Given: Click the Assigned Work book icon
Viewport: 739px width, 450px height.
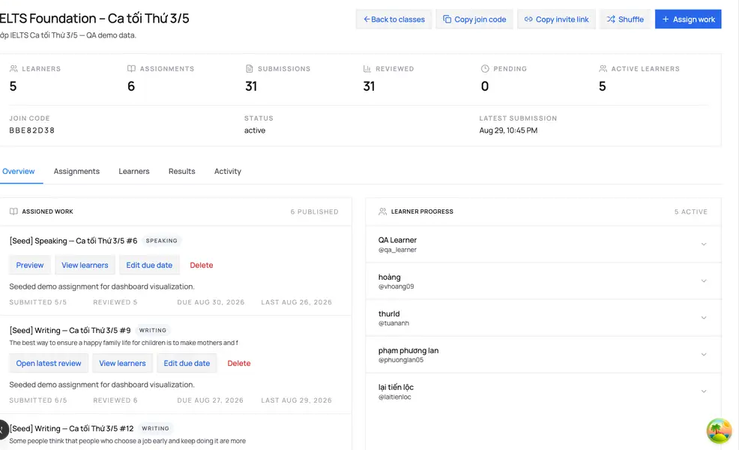Looking at the screenshot, I should click(x=14, y=212).
